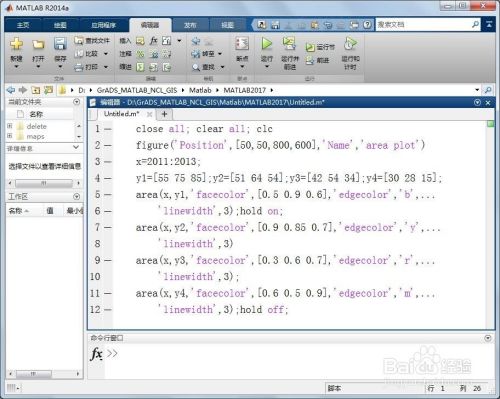
Task: Click the Find (查找) magnifier icon
Action: (196, 67)
